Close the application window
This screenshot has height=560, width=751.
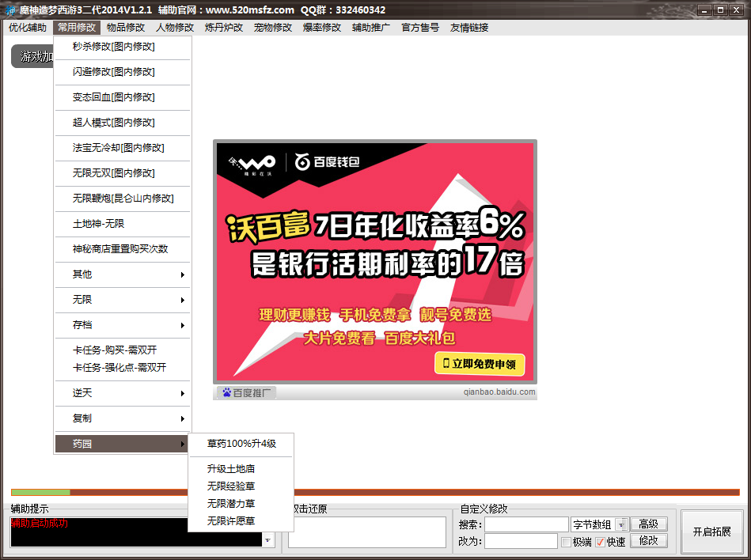pos(736,10)
